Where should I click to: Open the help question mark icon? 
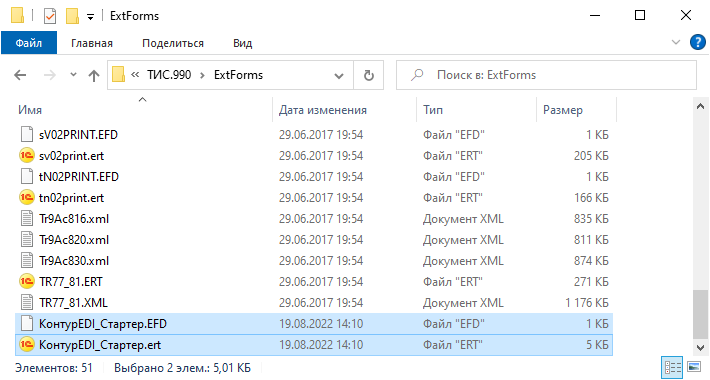(697, 43)
